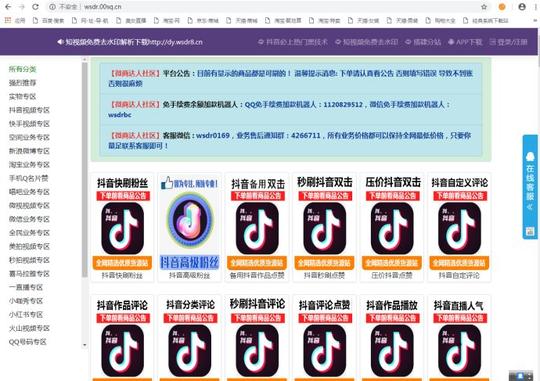This screenshot has height=381, width=540.
Task: Go back with the browser back arrow
Action: 8,7
